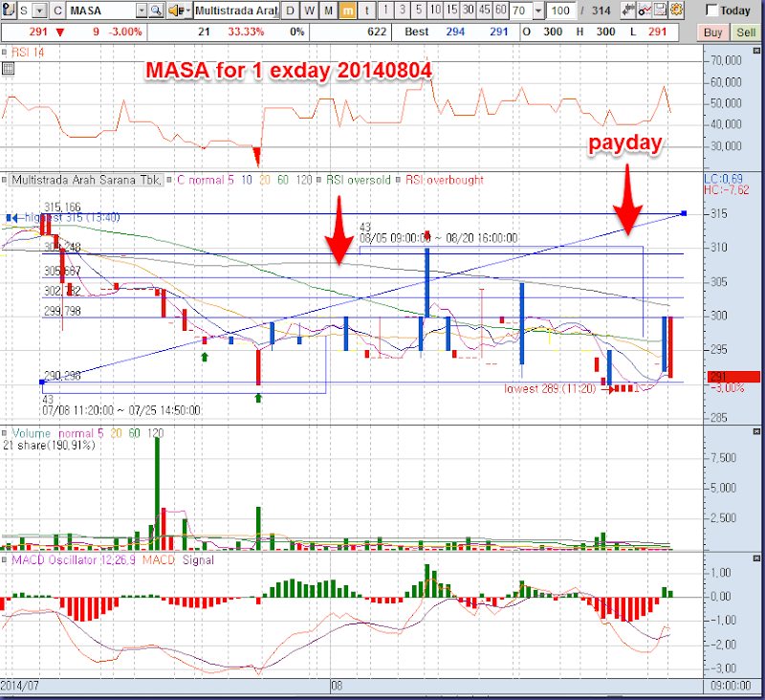Select the W weekly period tab

point(309,11)
